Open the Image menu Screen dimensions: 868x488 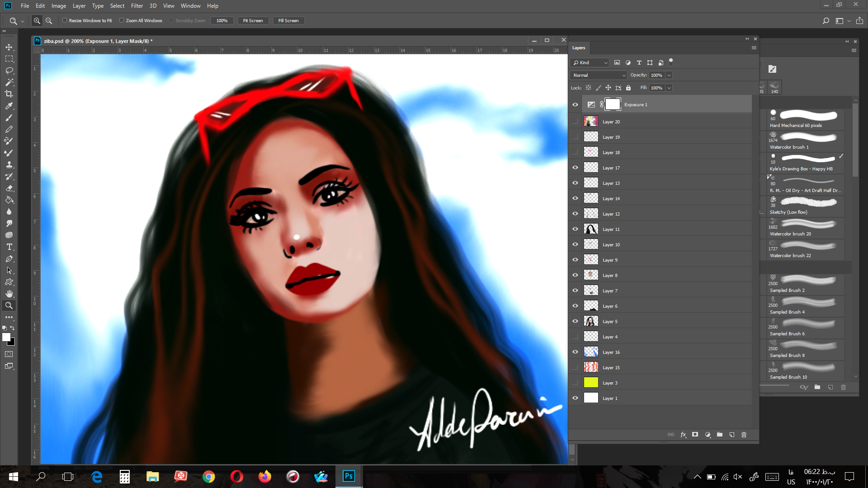pos(59,6)
